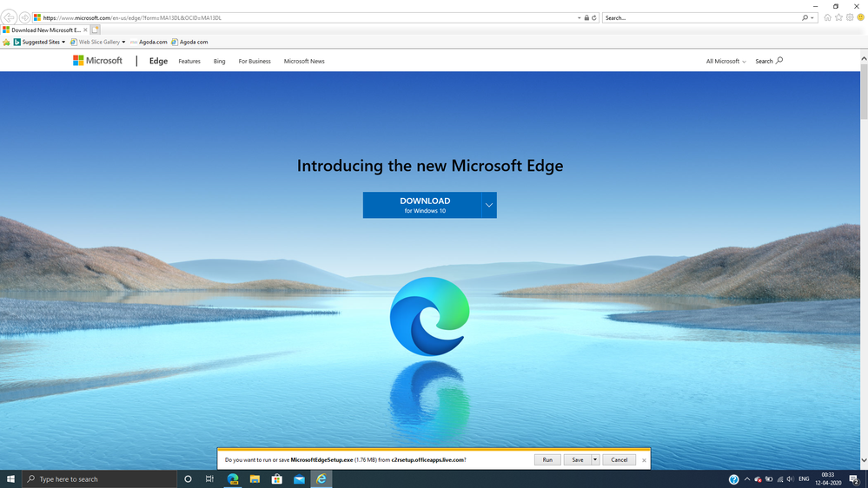Open Task View on the taskbar

pos(209,479)
